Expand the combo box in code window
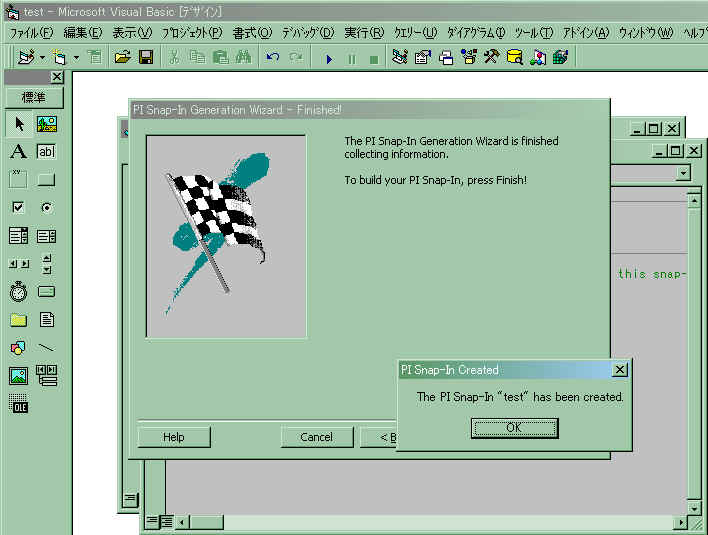This screenshot has width=708, height=535. (x=683, y=173)
